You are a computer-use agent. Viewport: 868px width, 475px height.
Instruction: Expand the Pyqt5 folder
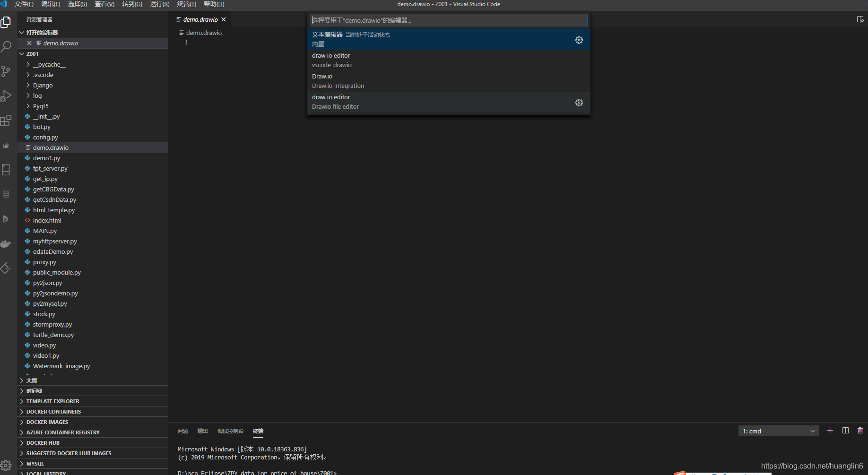click(93, 106)
